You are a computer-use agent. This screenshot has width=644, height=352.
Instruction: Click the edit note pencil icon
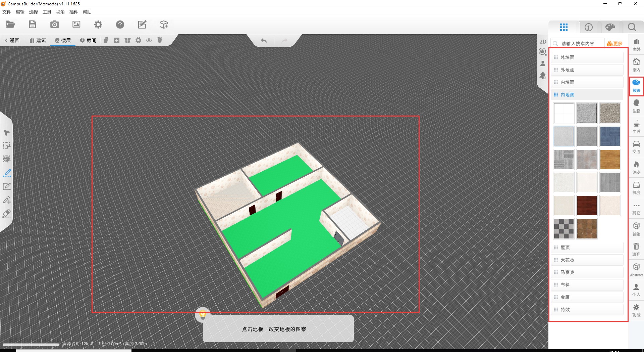[x=142, y=25]
